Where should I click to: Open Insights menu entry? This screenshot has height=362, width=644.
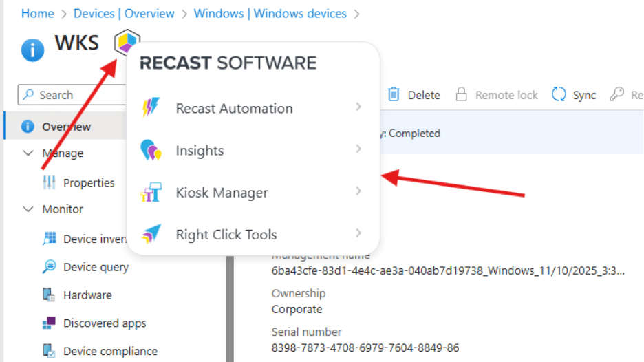tap(253, 151)
